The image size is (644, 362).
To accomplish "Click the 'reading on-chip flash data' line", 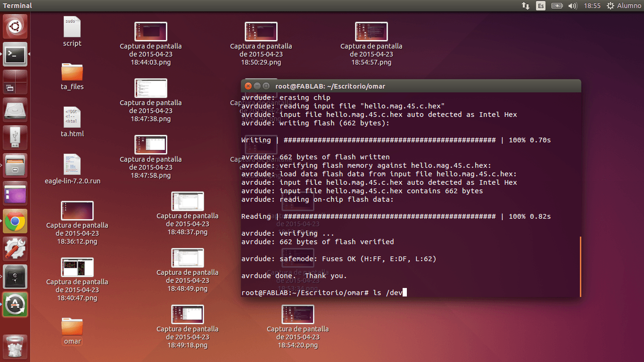I will (317, 199).
